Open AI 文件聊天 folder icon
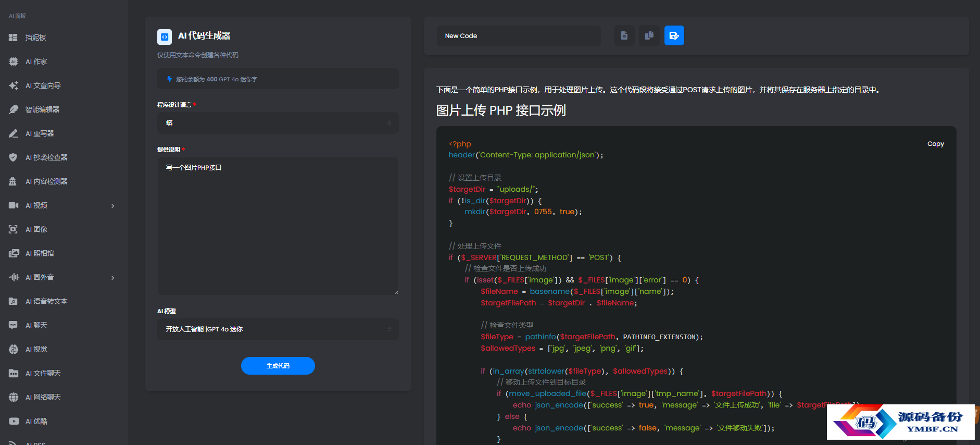This screenshot has width=980, height=445. pos(14,373)
